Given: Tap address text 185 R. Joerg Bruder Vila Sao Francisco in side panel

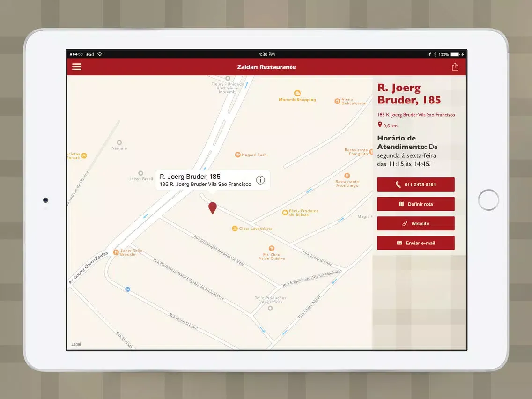Looking at the screenshot, I should coord(416,115).
